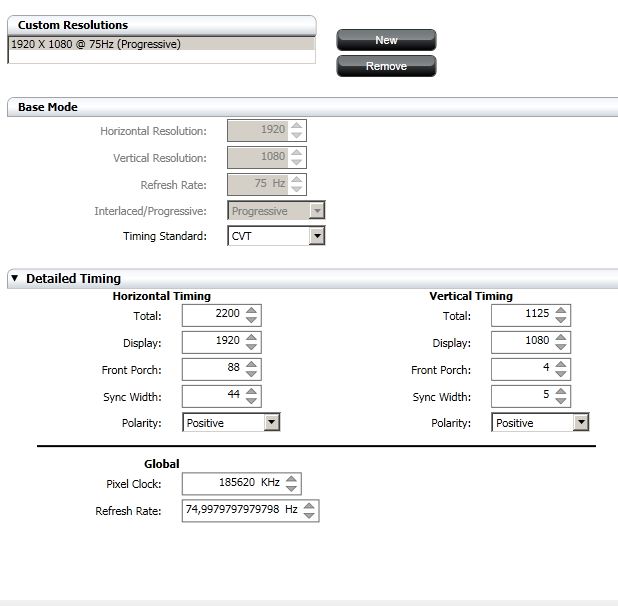The height and width of the screenshot is (606, 618).
Task: Decrease Vertical Front Porch value
Action: tap(561, 374)
